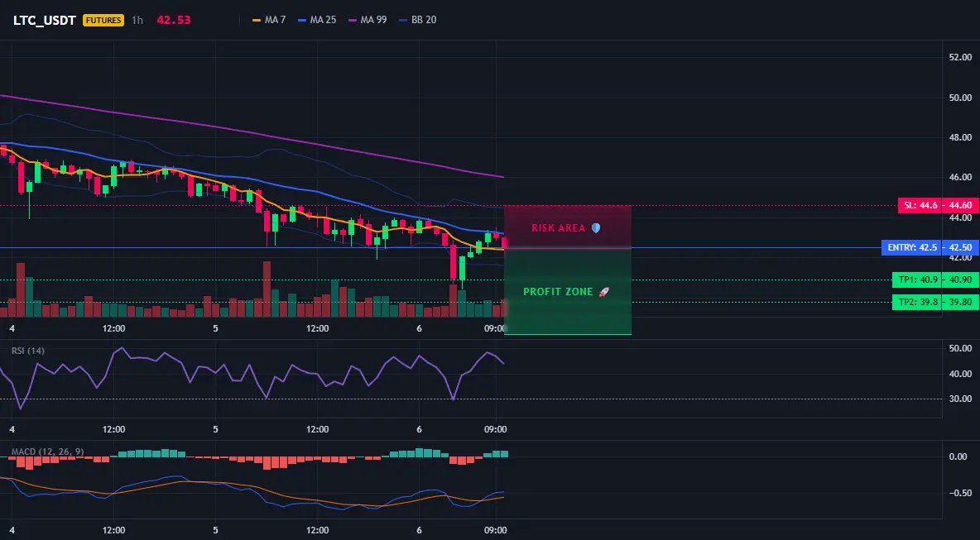
Task: Toggle the MA 25 legend item
Action: pyautogui.click(x=317, y=20)
